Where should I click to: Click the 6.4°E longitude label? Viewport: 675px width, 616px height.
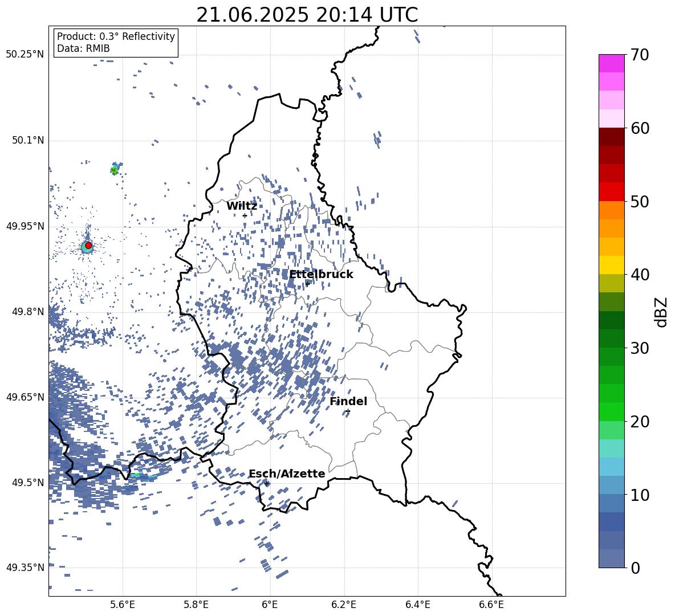417,605
